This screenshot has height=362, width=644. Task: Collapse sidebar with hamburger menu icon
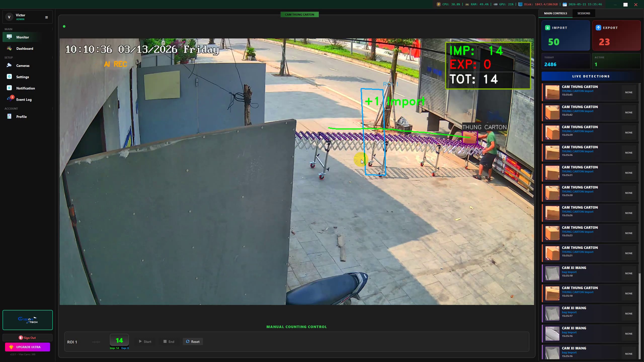coord(47,17)
